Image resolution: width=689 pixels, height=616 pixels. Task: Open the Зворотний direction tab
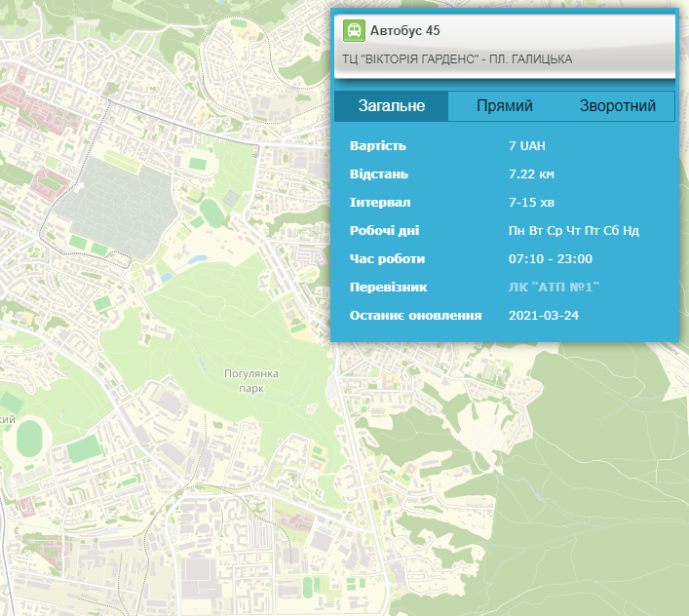[617, 106]
